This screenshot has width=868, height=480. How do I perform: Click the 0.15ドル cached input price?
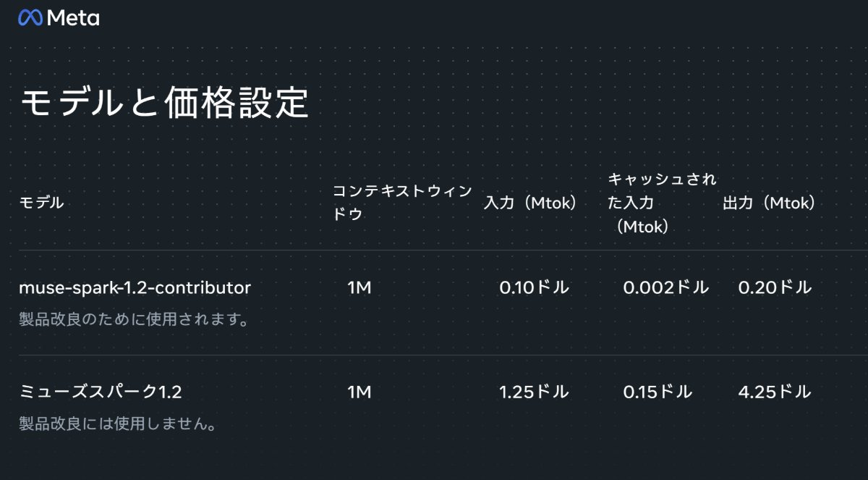pos(658,392)
